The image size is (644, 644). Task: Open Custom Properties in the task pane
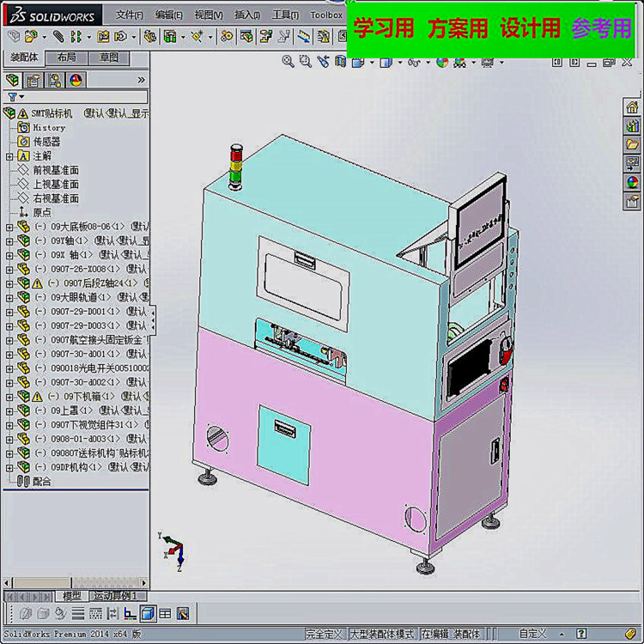pos(632,201)
